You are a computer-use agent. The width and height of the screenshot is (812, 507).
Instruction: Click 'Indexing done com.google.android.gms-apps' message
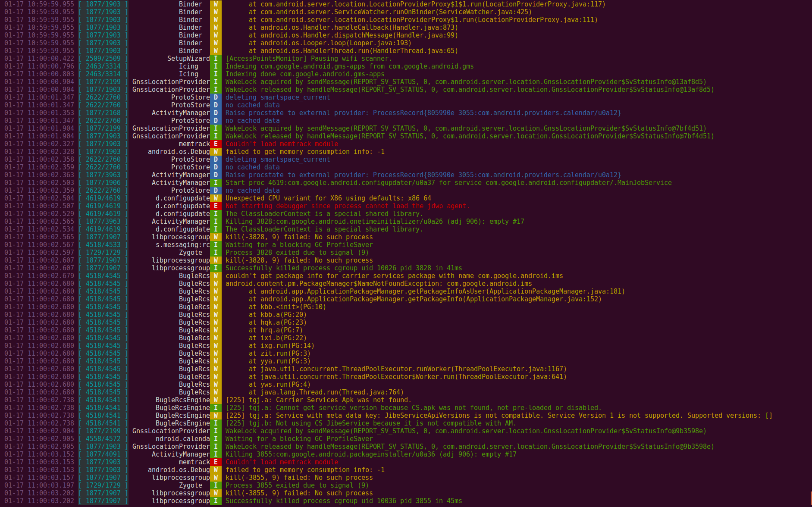click(305, 74)
